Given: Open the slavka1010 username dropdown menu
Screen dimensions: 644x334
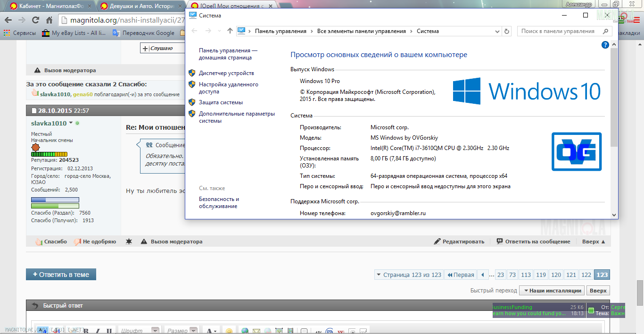Looking at the screenshot, I should (71, 123).
